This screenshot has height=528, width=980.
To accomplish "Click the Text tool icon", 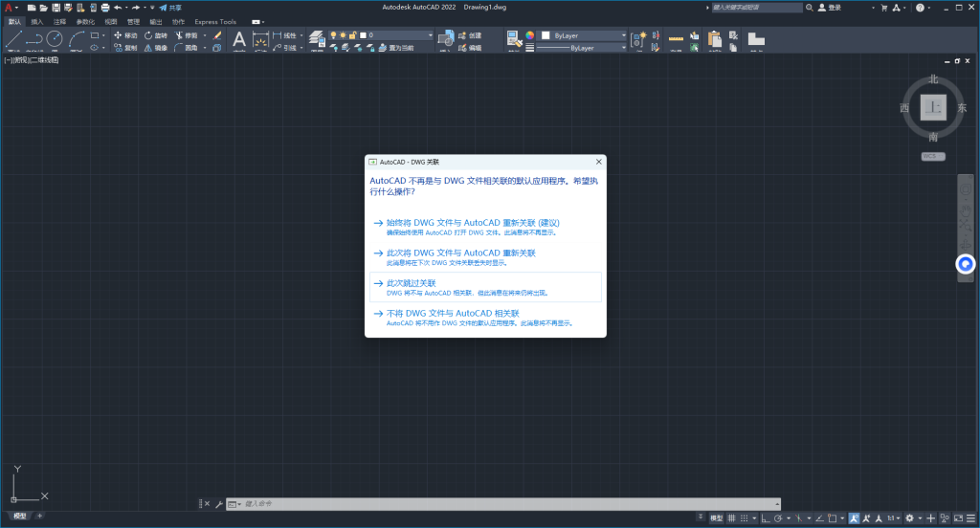I will point(239,38).
